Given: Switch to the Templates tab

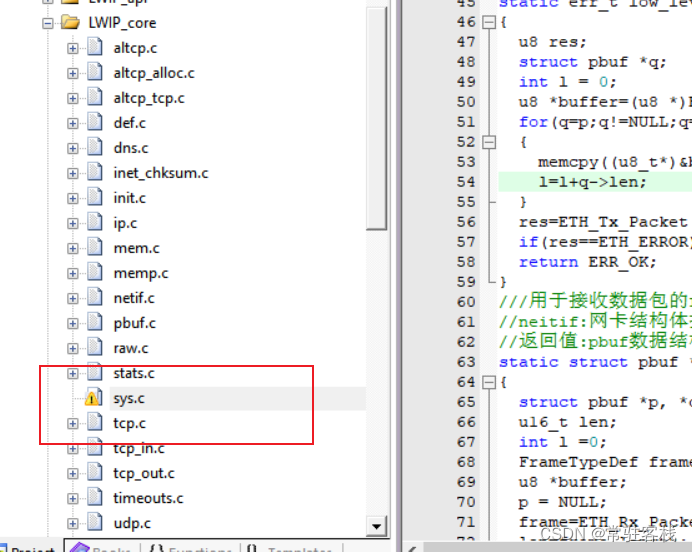Looking at the screenshot, I should pyautogui.click(x=291, y=548).
